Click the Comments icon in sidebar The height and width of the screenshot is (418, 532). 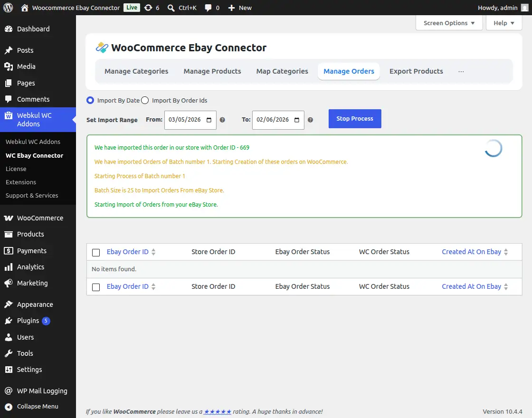(x=9, y=99)
